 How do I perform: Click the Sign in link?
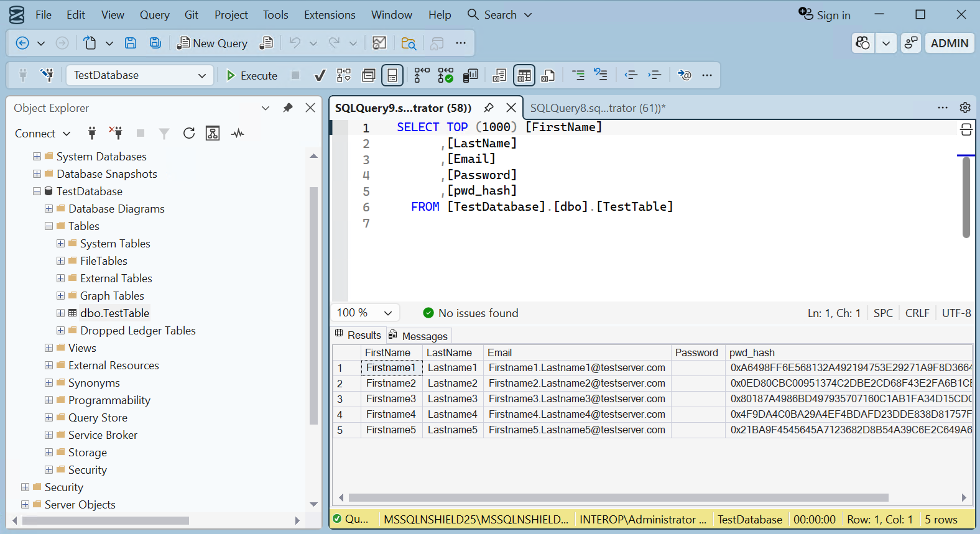(x=825, y=15)
